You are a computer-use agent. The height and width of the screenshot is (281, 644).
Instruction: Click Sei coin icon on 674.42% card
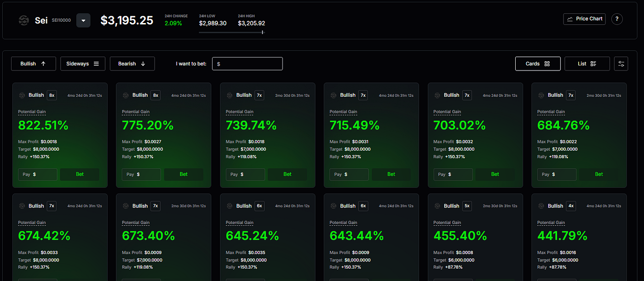click(22, 206)
